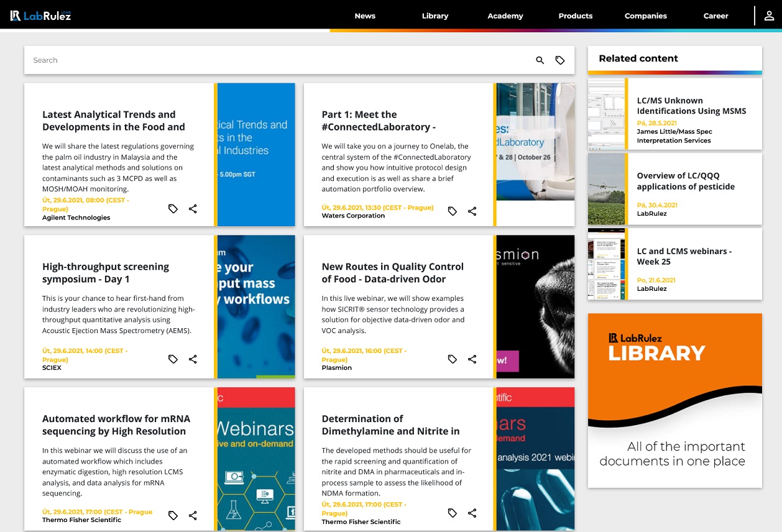The height and width of the screenshot is (532, 782).
Task: Click the LabRulez logo in the header
Action: (41, 16)
